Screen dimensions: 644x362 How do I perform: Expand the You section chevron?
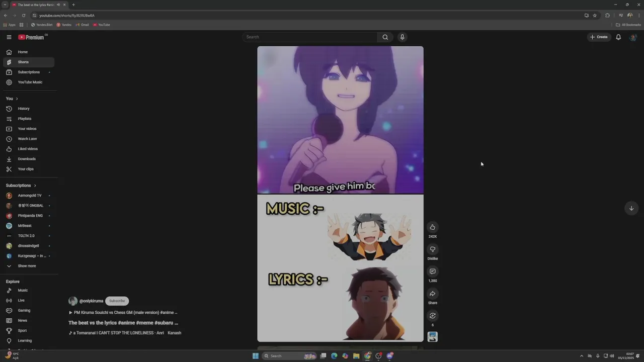click(17, 99)
